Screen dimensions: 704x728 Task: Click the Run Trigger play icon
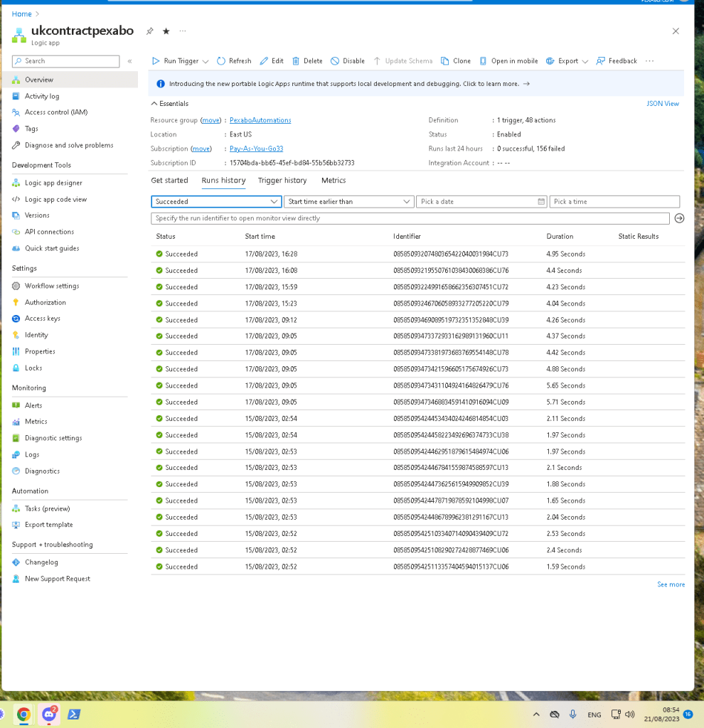point(156,61)
